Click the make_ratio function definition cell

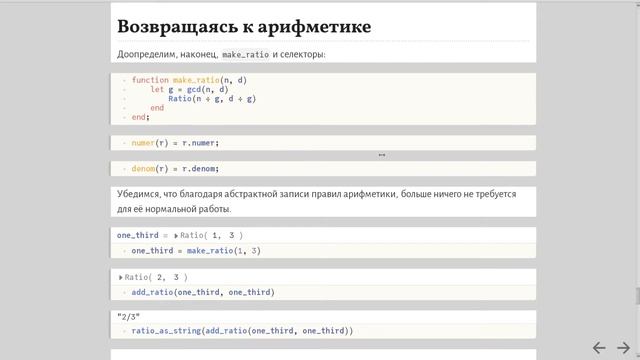pyautogui.click(x=323, y=99)
